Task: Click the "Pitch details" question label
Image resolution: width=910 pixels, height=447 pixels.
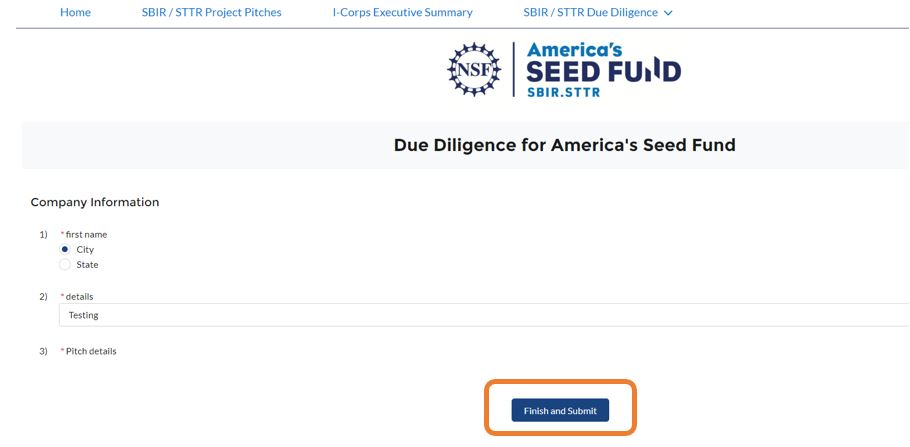Action: tap(90, 351)
